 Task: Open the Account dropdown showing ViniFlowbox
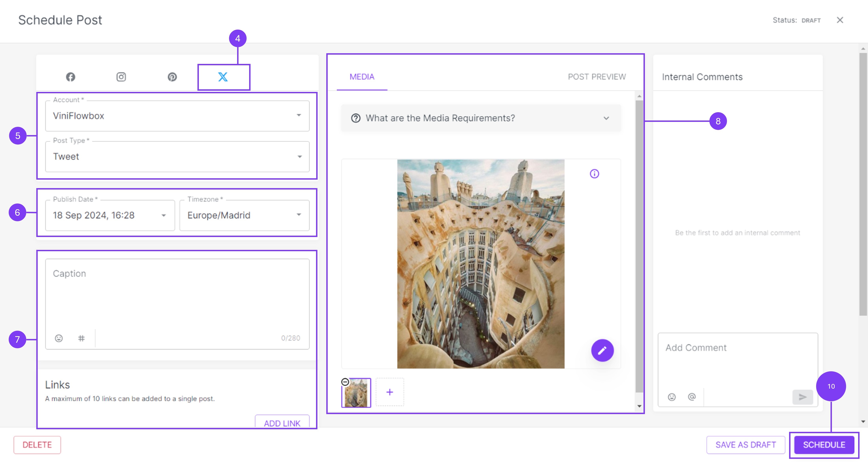pyautogui.click(x=177, y=116)
